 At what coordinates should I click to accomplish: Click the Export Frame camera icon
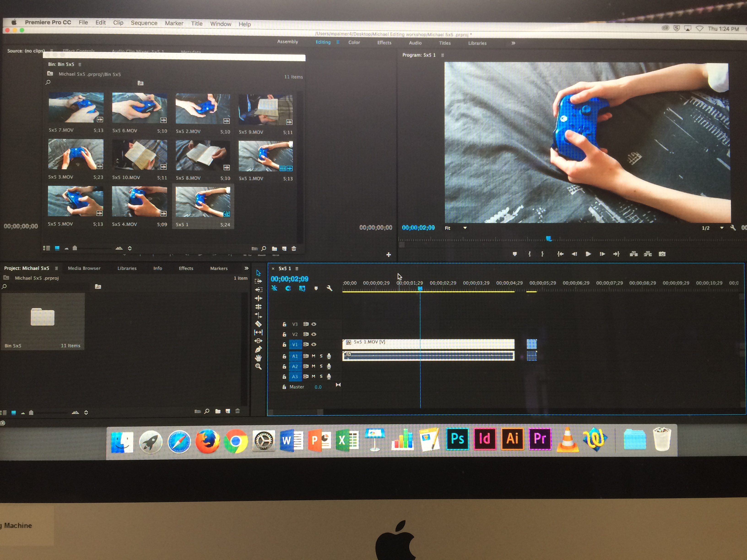pyautogui.click(x=662, y=254)
